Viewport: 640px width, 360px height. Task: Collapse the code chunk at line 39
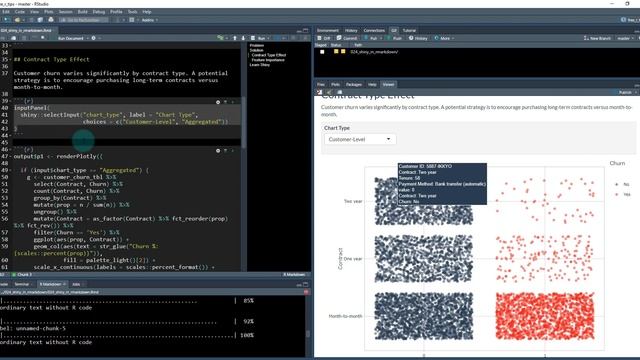pyautogui.click(x=11, y=101)
